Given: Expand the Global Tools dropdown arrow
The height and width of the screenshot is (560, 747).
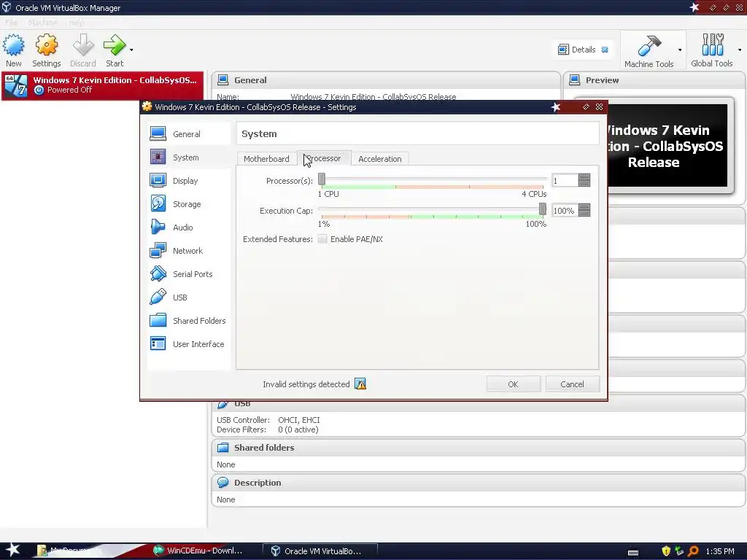Looking at the screenshot, I should click(x=740, y=50).
